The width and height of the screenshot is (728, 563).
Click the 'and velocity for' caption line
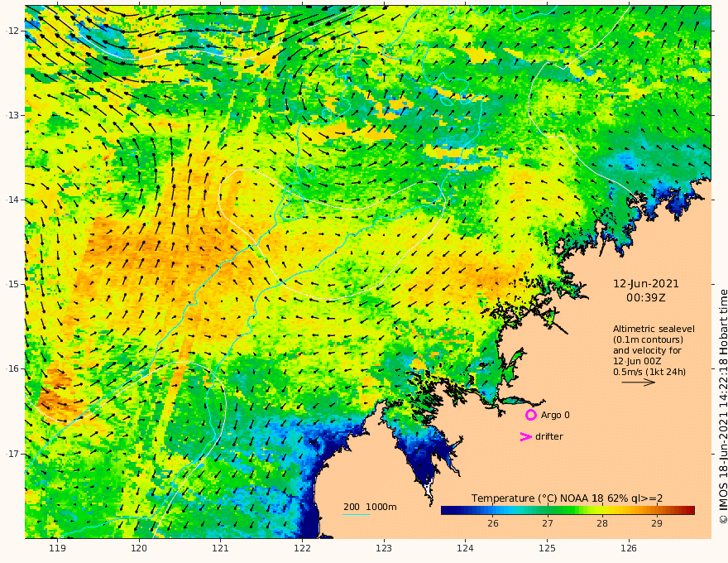click(647, 350)
